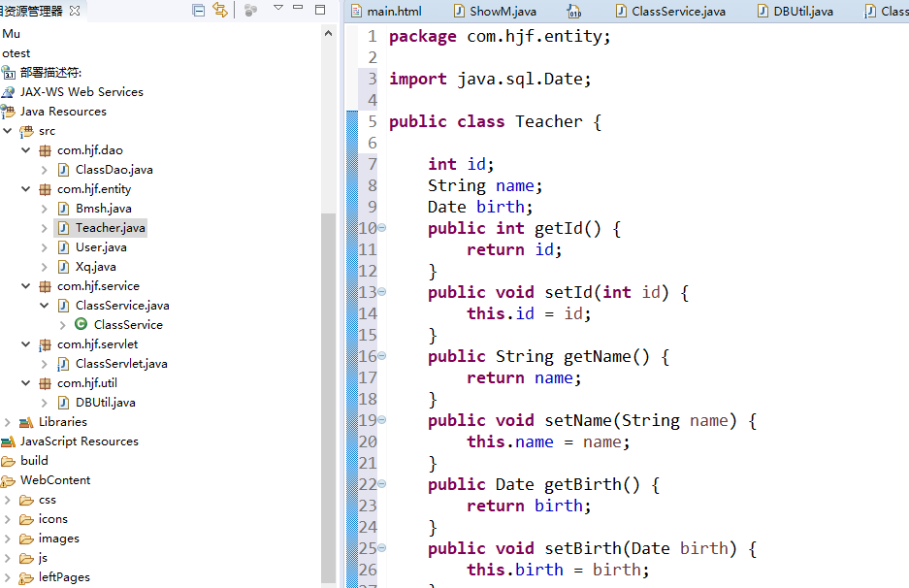Click the src source folder icon

click(26, 132)
